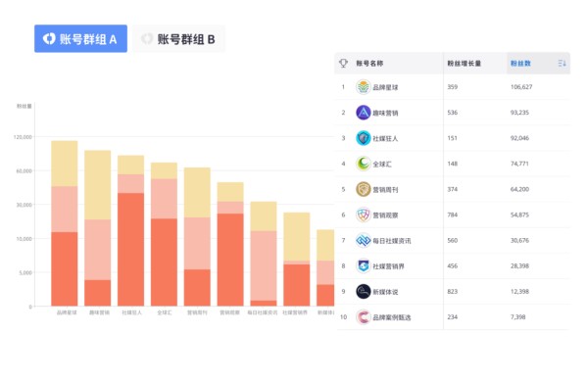Click growth value 151 for 社媒狂人
Screen dimensions: 588x382
[452, 138]
